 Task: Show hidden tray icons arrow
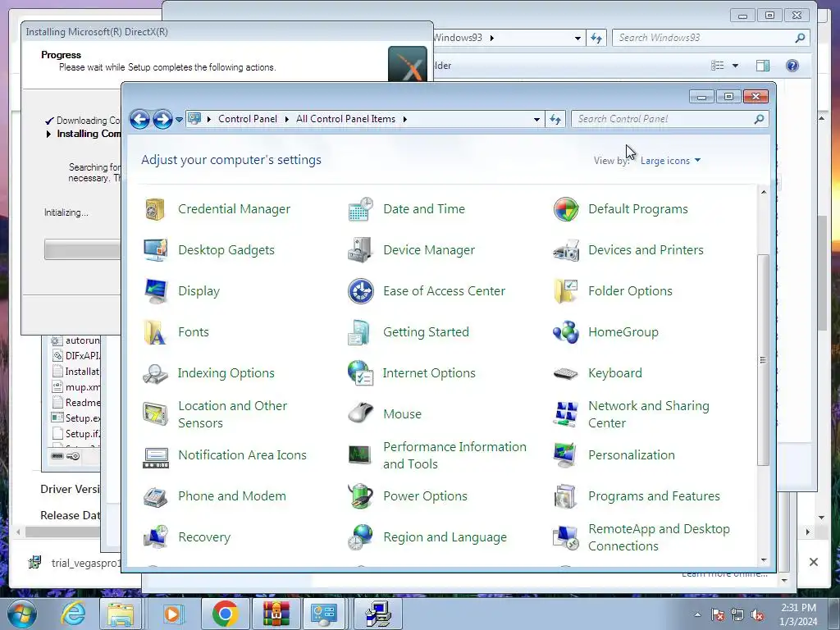[697, 614]
